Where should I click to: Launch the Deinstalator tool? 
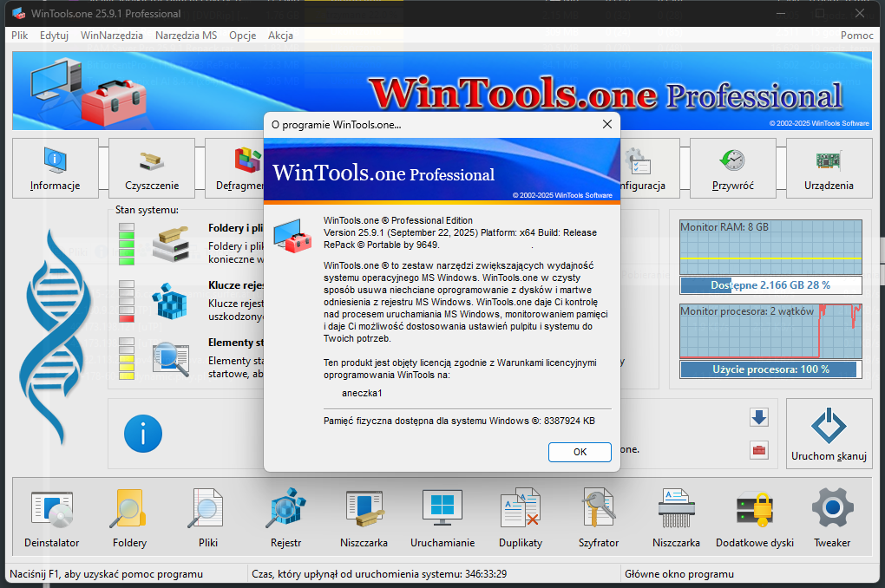(52, 518)
